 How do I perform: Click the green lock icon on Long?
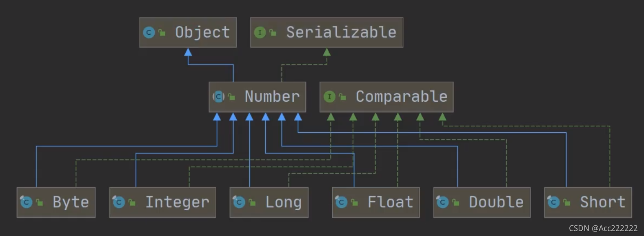point(252,202)
